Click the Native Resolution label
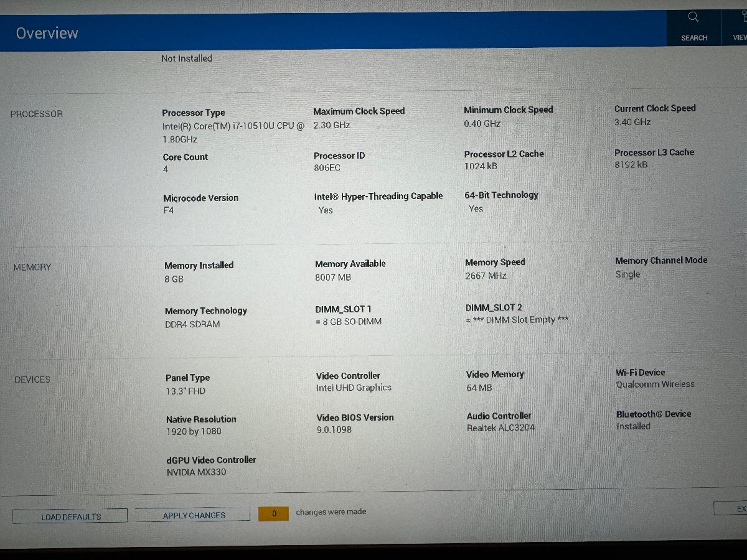747x560 pixels. [201, 419]
